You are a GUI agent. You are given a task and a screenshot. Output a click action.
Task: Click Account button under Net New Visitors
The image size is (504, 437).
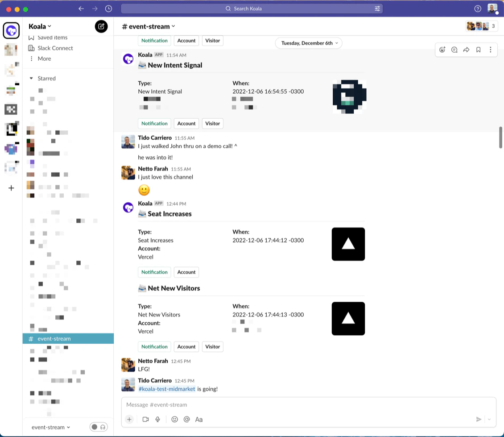pyautogui.click(x=186, y=347)
